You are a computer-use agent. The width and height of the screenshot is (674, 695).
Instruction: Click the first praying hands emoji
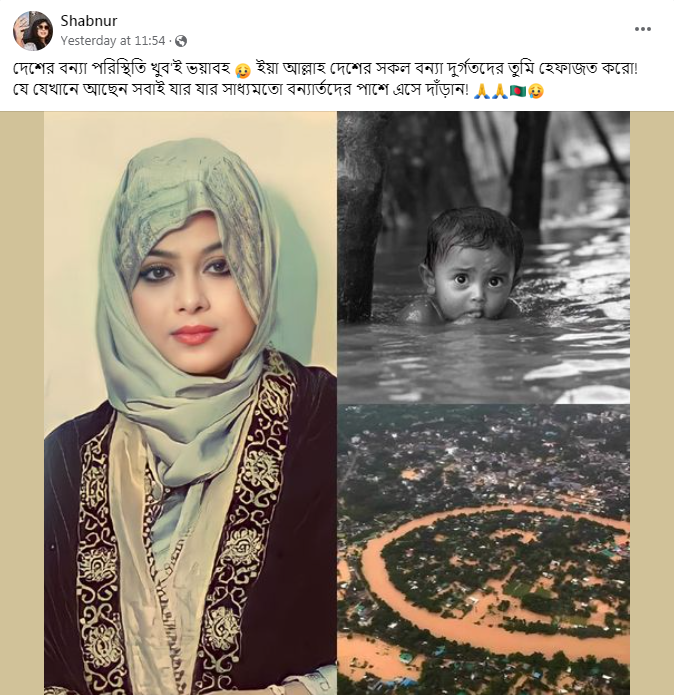pyautogui.click(x=479, y=93)
